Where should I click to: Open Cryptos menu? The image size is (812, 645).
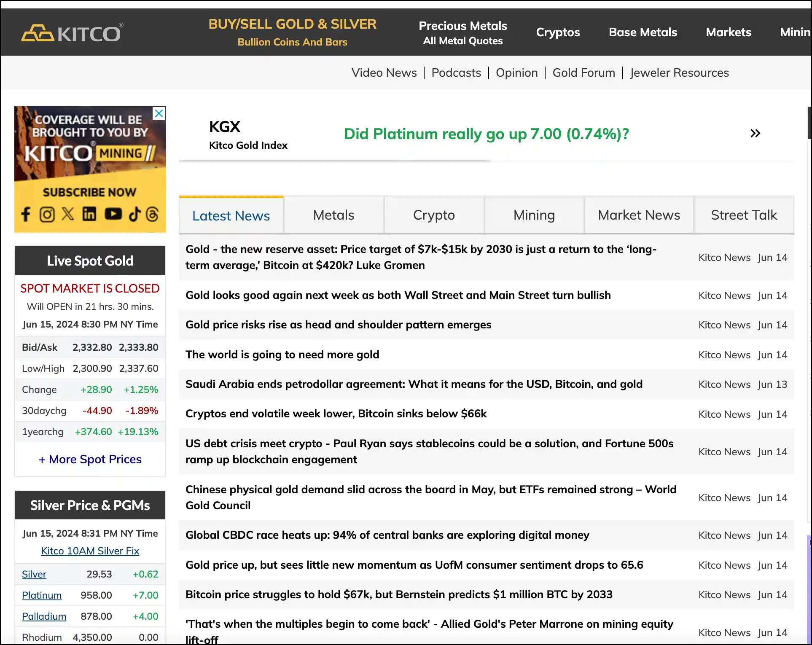(x=558, y=32)
